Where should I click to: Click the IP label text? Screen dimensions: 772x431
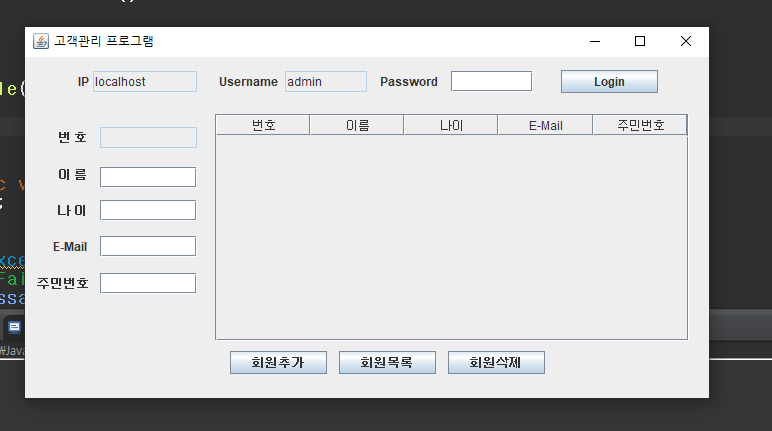pyautogui.click(x=83, y=82)
